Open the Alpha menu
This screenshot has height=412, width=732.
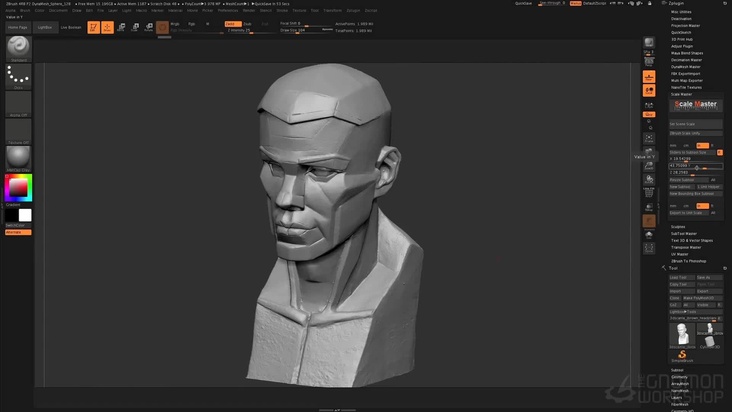(10, 10)
